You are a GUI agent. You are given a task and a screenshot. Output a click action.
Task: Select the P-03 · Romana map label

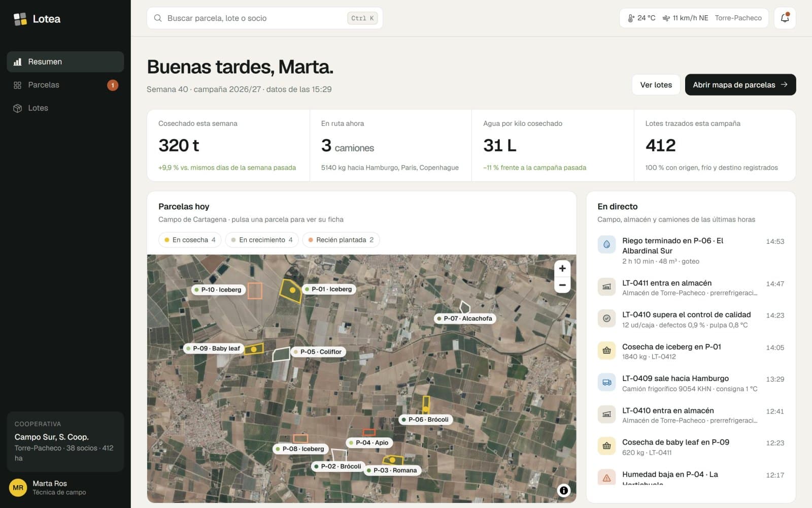[x=393, y=470]
